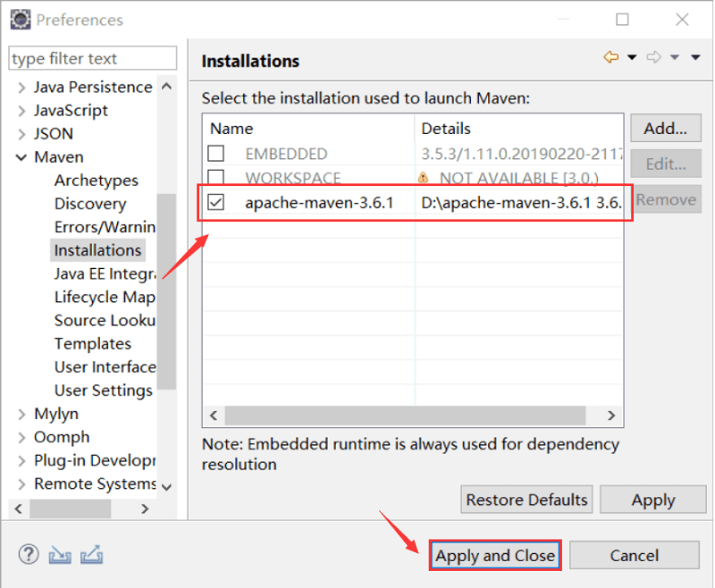This screenshot has height=588, width=715.
Task: Click tree horizontal scroll left arrow
Action: click(18, 508)
